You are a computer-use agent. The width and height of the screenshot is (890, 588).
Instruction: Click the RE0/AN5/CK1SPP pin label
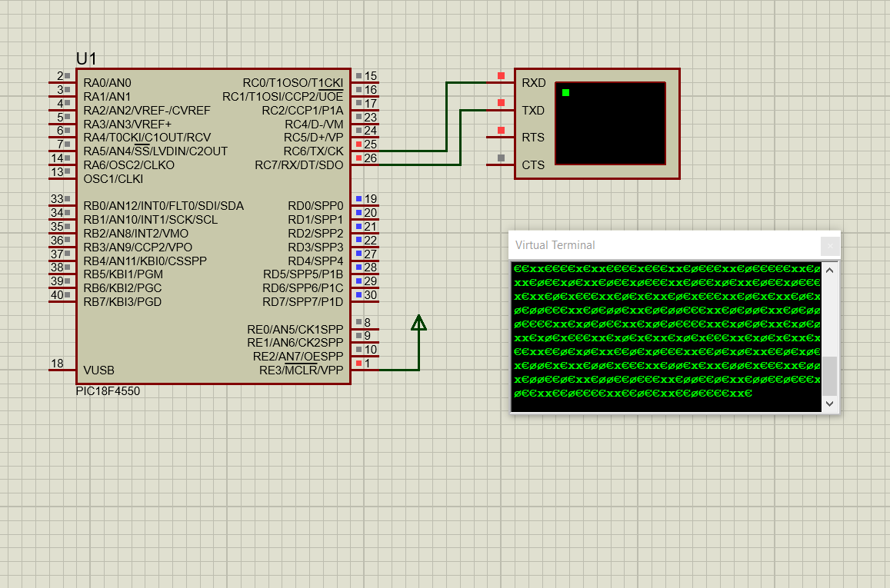295,330
